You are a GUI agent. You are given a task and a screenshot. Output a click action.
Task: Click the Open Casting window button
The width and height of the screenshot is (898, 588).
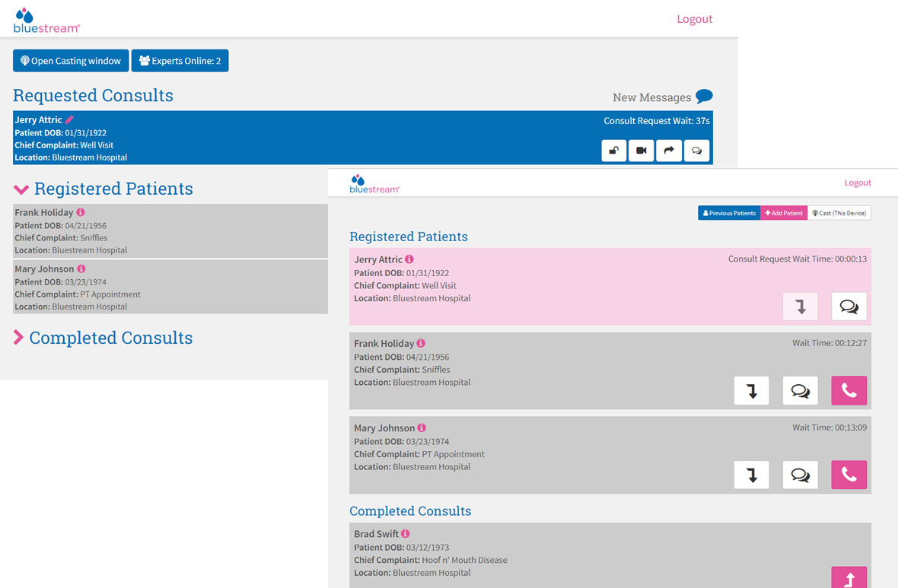click(71, 61)
